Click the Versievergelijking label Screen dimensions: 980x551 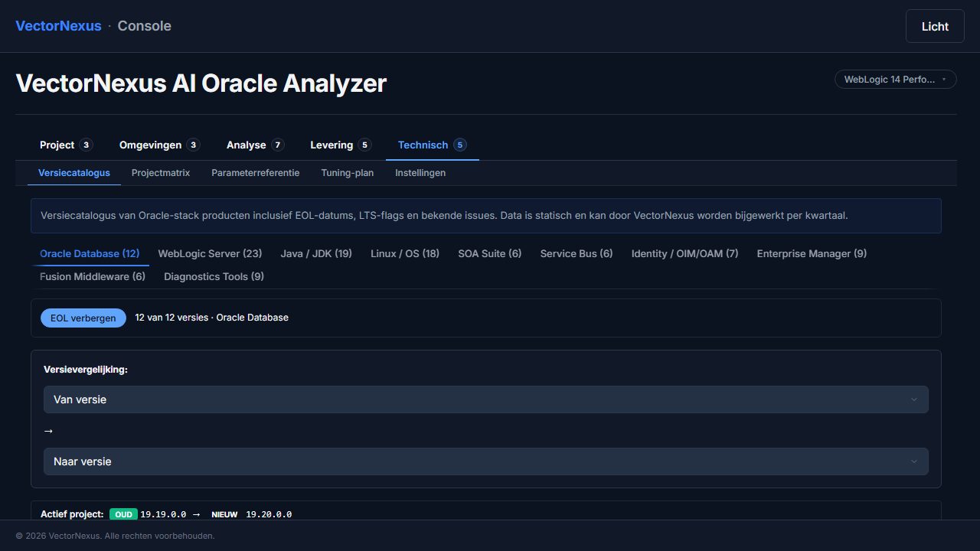click(x=86, y=370)
